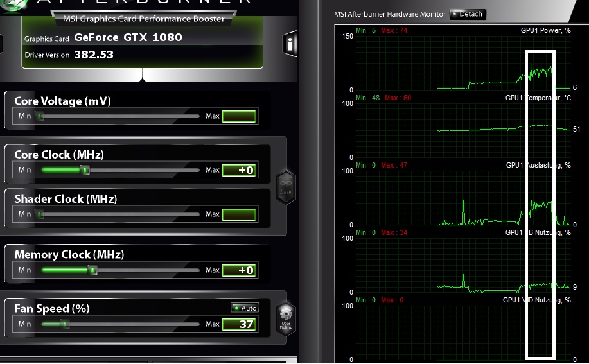
Task: Click the Max : 74 power reading
Action: pyautogui.click(x=394, y=30)
